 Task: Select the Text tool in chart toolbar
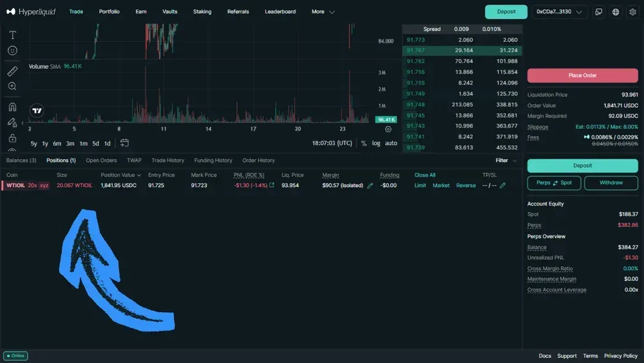click(12, 35)
